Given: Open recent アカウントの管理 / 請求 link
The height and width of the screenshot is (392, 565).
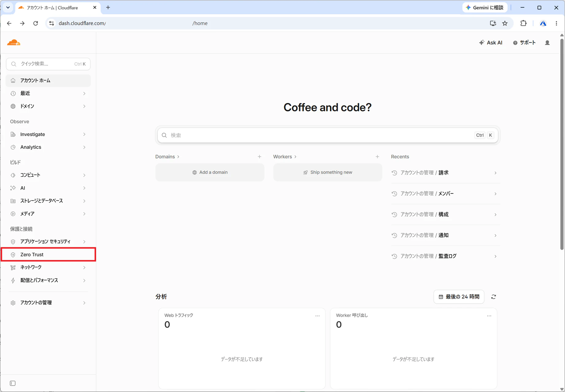Looking at the screenshot, I should pos(445,173).
